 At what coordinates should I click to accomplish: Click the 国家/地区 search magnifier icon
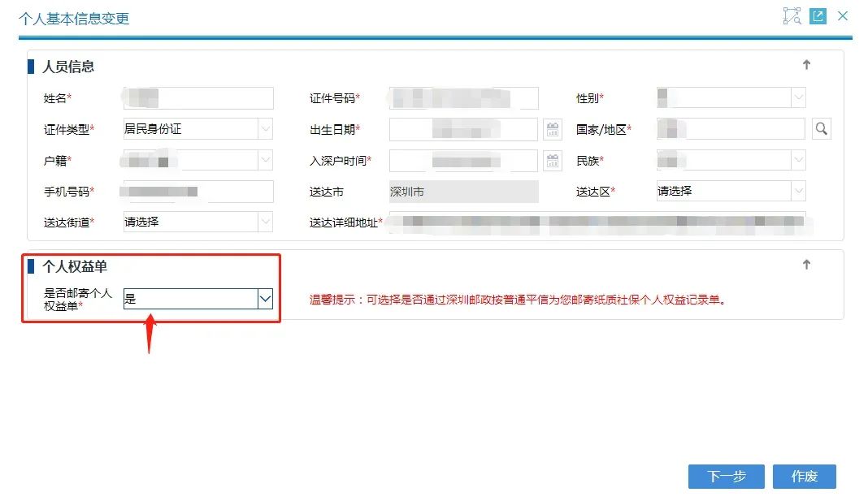click(x=821, y=129)
